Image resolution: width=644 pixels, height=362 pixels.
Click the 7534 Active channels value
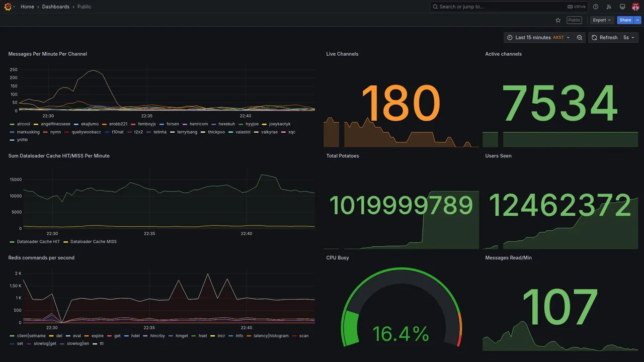point(560,104)
